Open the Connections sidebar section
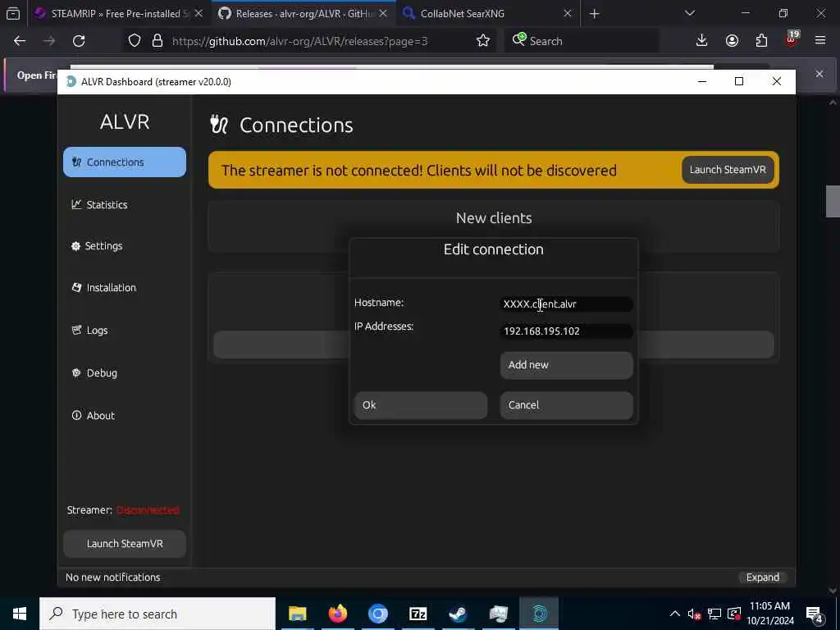This screenshot has height=630, width=840. [125, 162]
